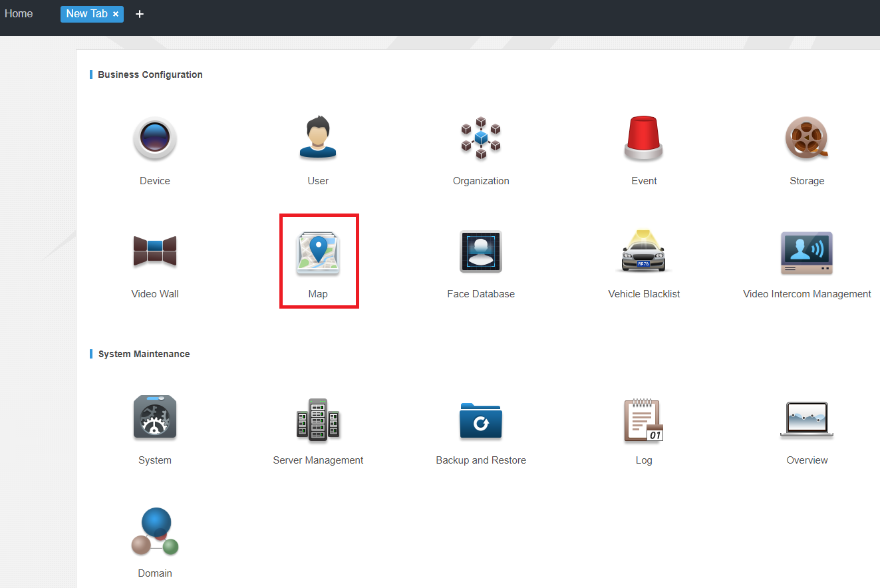Select the New Tab tab
Screen dimensions: 880x588
click(86, 14)
